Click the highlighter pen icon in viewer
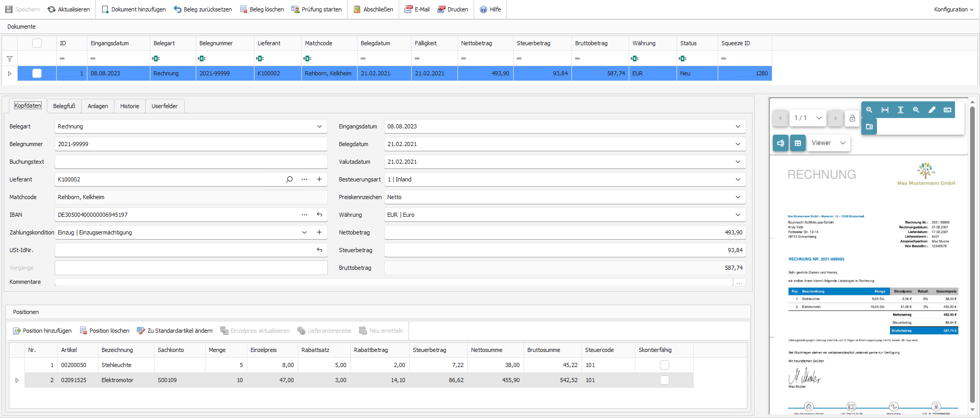This screenshot has width=980, height=418. (932, 110)
